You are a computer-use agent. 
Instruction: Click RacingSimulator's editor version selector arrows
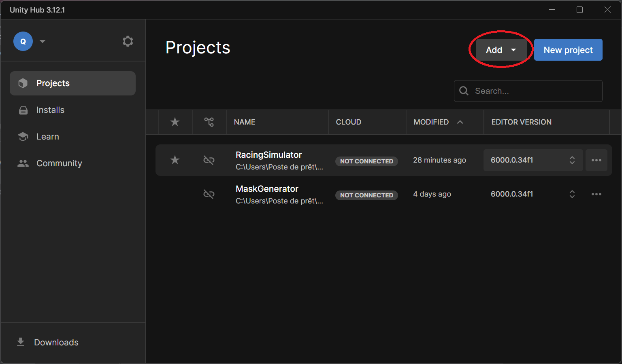pyautogui.click(x=572, y=160)
